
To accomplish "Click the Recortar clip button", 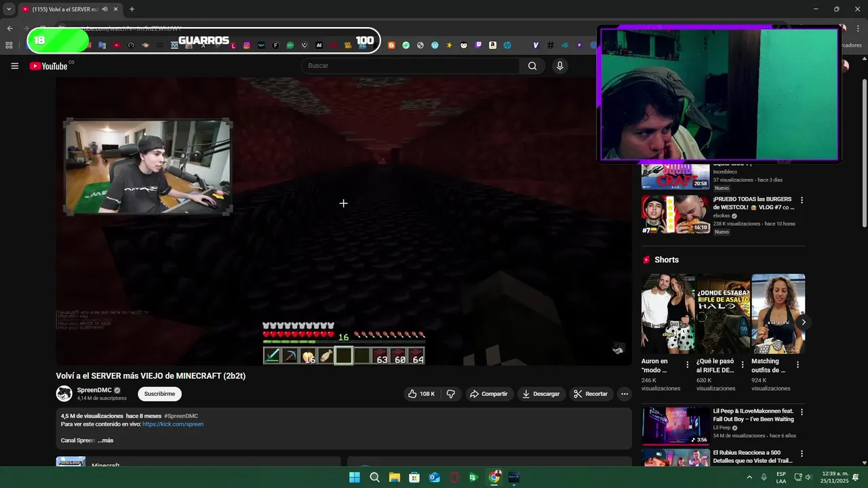I will click(x=591, y=394).
